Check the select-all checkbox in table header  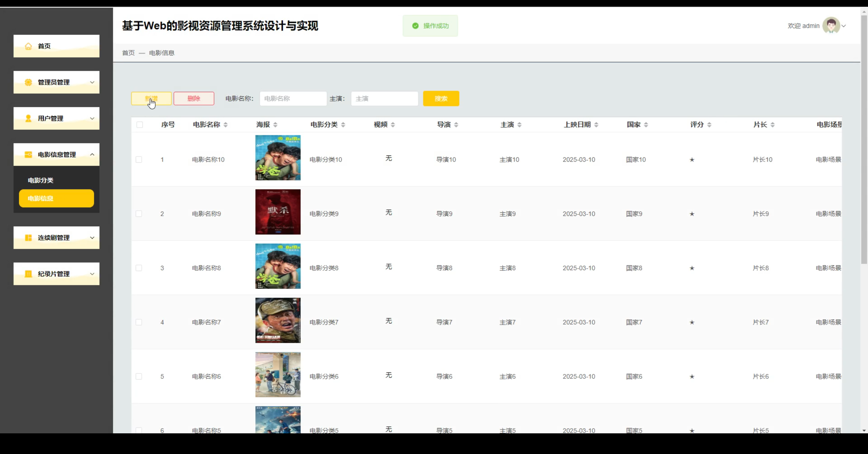(x=140, y=124)
